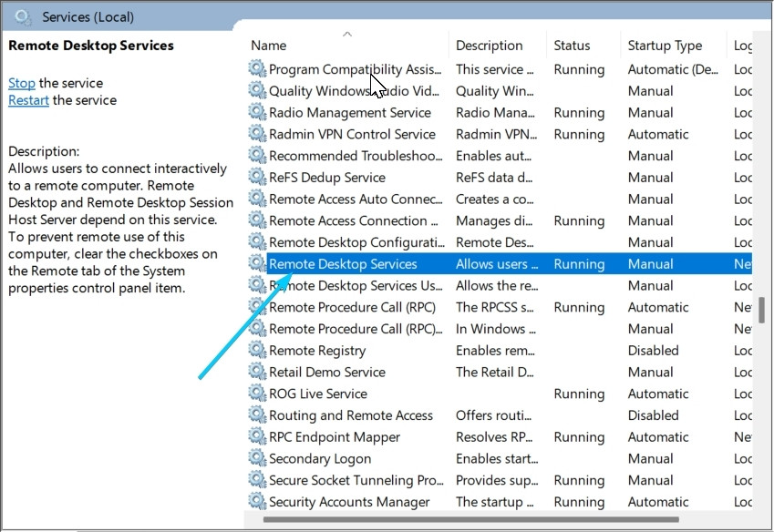The image size is (774, 532).
Task: Click the gear icon beside Remote Registry
Action: tap(257, 351)
